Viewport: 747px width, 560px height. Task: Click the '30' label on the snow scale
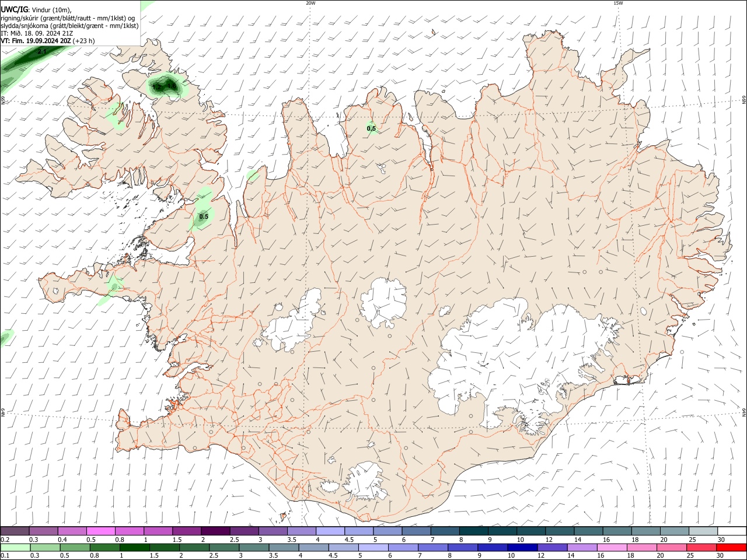722,540
